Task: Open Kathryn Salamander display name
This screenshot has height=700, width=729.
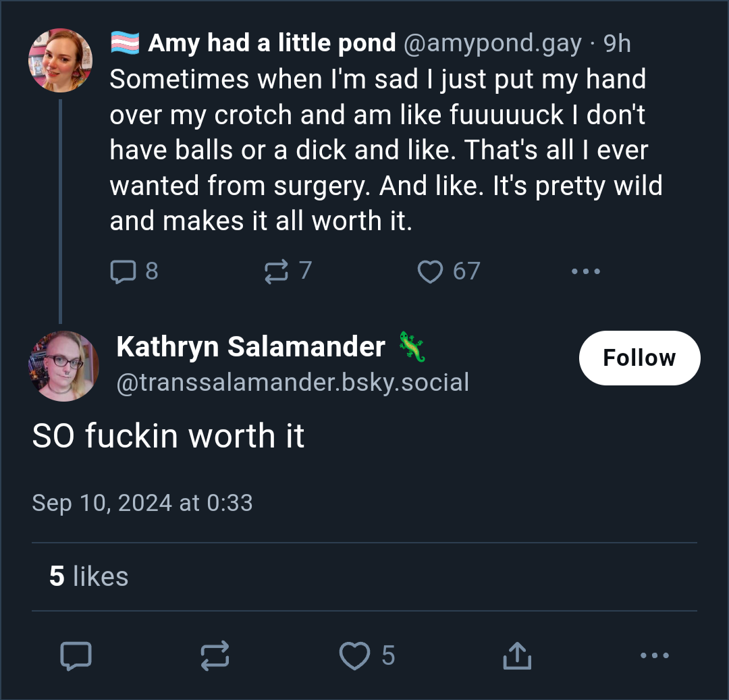Action: (x=251, y=347)
